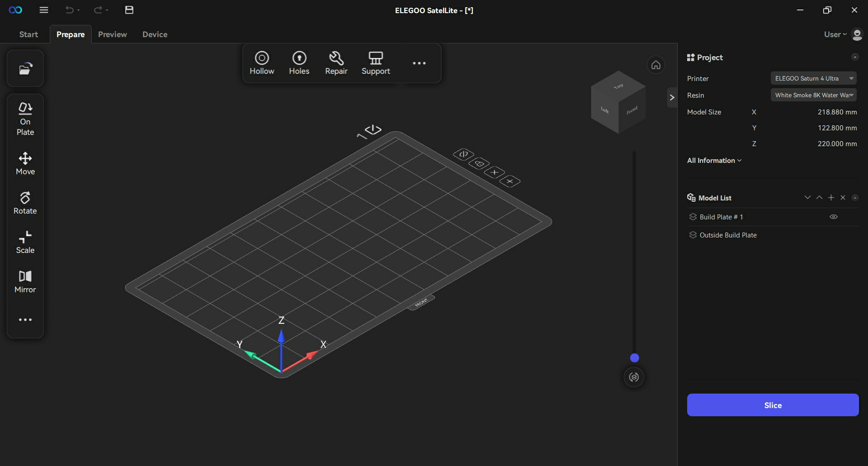Collapse the Model List section
Image resolution: width=868 pixels, height=466 pixels.
(x=854, y=198)
